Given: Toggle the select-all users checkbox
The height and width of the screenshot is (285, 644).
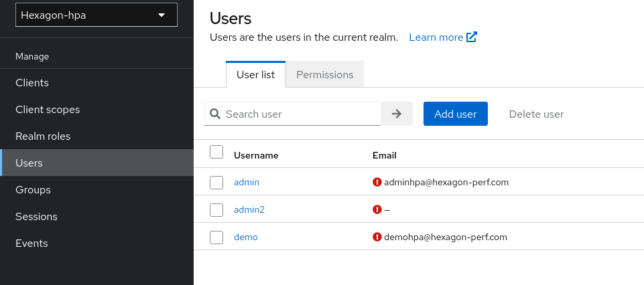Looking at the screenshot, I should 216,152.
